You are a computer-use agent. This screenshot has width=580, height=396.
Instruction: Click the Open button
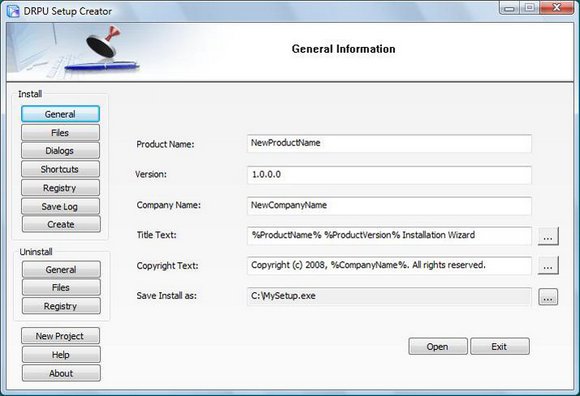(x=438, y=346)
